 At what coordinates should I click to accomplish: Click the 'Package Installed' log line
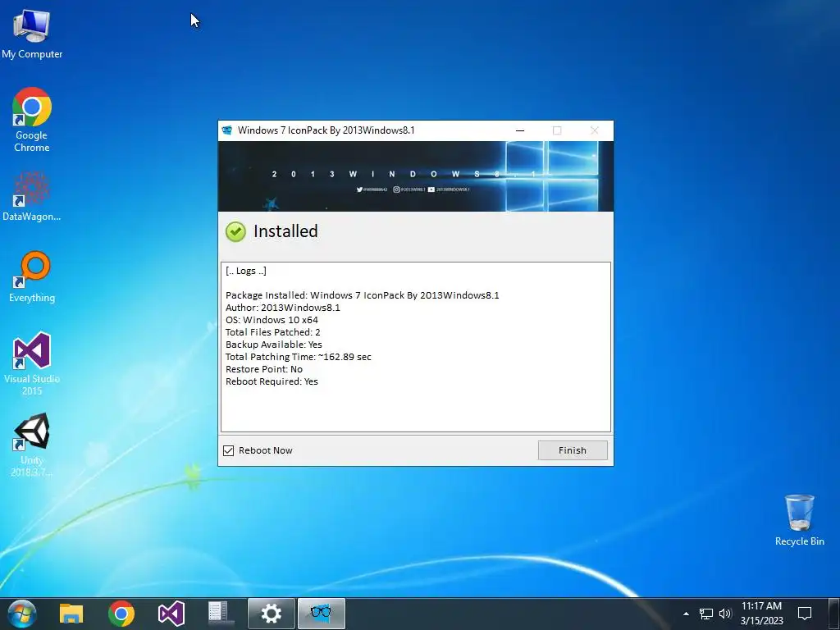[362, 295]
